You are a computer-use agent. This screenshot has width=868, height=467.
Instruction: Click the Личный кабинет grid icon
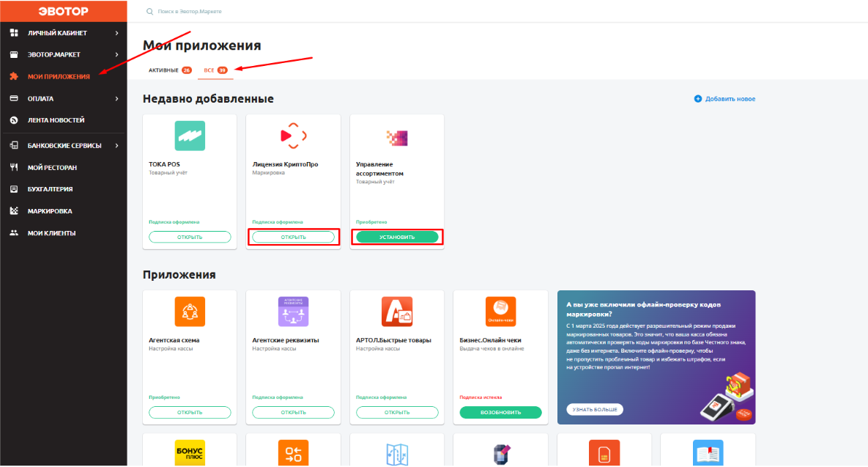pos(15,33)
